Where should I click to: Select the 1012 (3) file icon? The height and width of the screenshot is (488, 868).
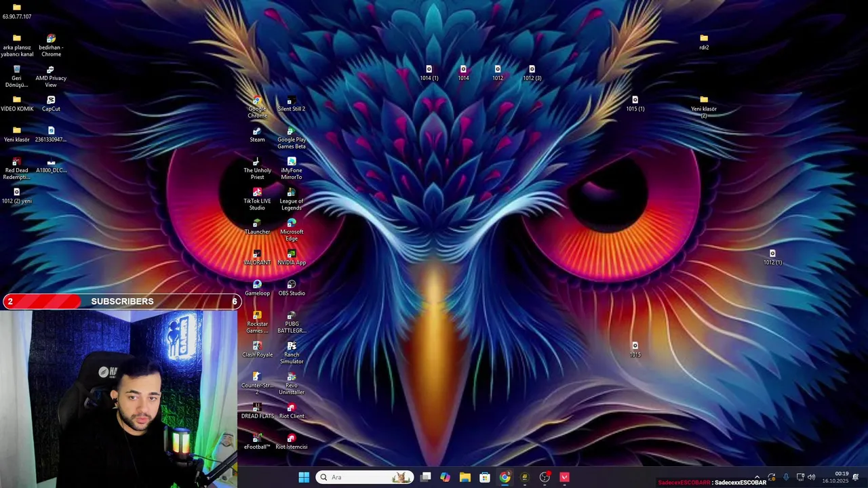coord(532,73)
